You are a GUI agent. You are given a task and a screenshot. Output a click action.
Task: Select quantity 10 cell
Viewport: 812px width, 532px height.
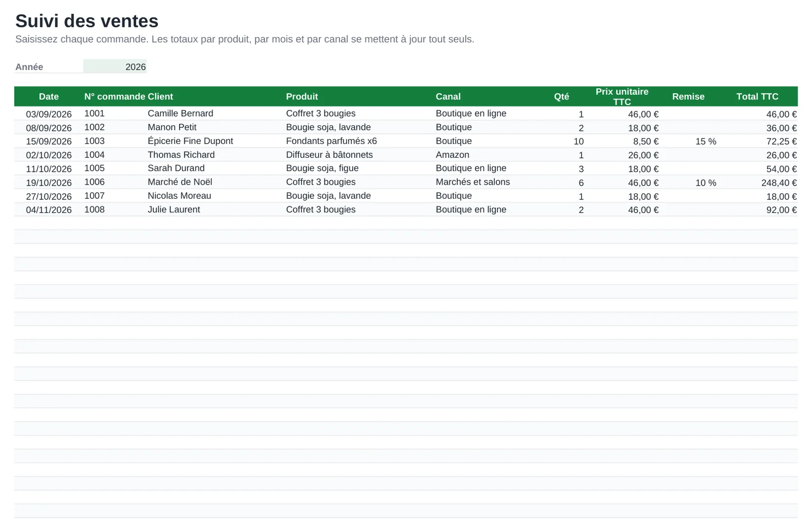pyautogui.click(x=561, y=141)
